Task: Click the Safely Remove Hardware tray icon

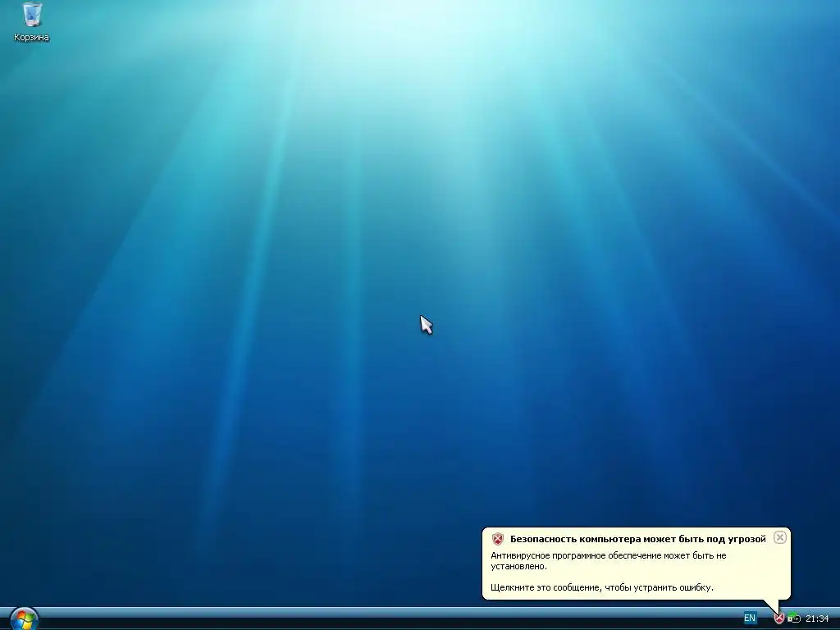Action: (x=793, y=619)
